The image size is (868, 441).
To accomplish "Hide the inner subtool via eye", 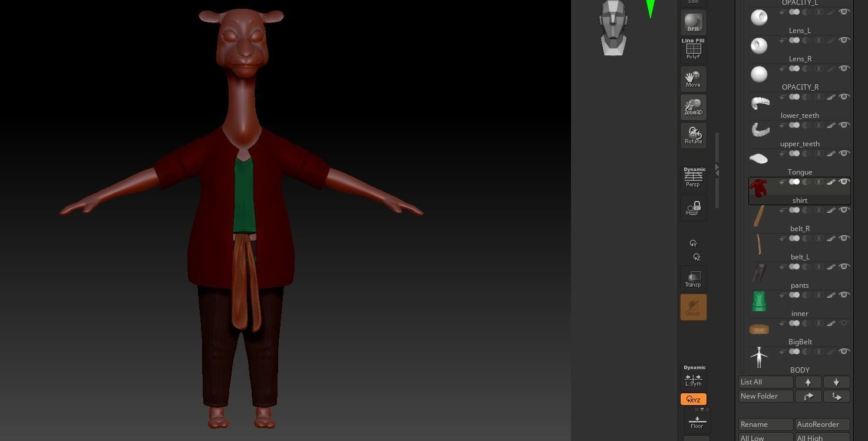I will 844,295.
